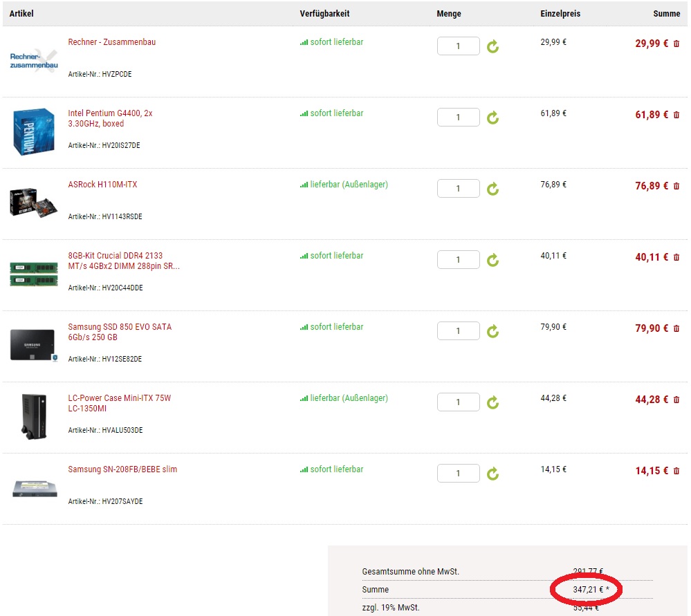The height and width of the screenshot is (616, 691).
Task: Refresh quantity for Samsung SN-208FB/BEBE slim
Action: click(x=492, y=474)
